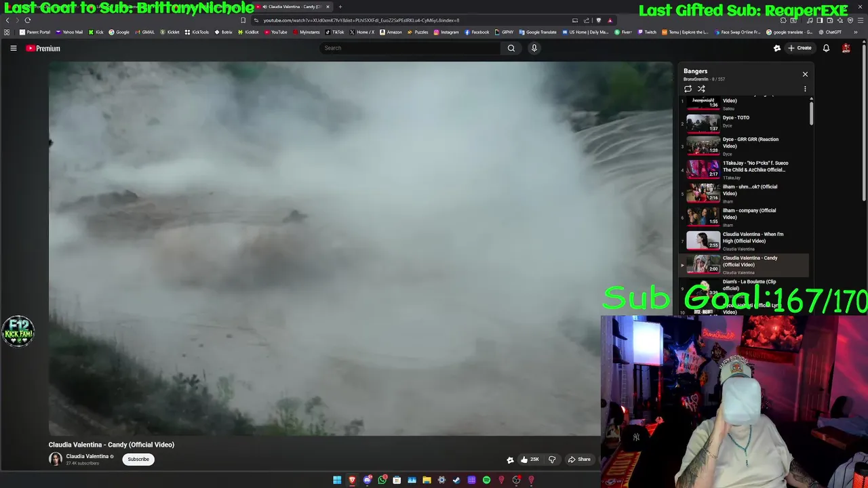Open Steam from the taskbar
Viewport: 868px width, 488px height.
click(x=456, y=480)
